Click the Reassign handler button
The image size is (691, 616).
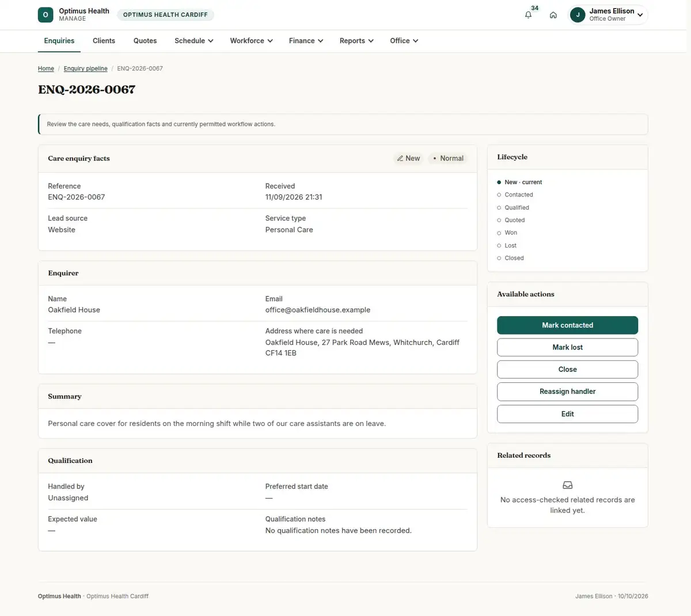coord(567,391)
